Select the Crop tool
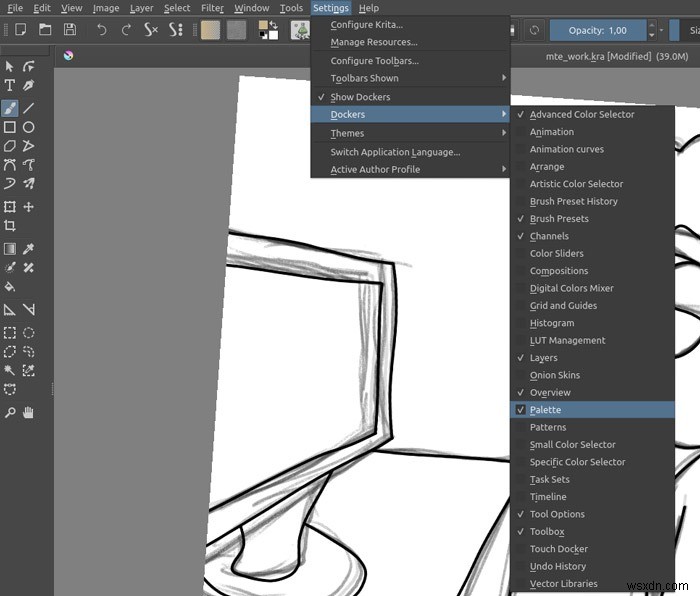 (10, 225)
